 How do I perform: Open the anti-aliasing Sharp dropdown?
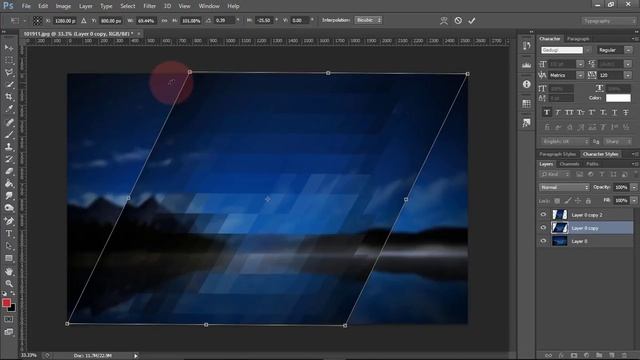618,141
